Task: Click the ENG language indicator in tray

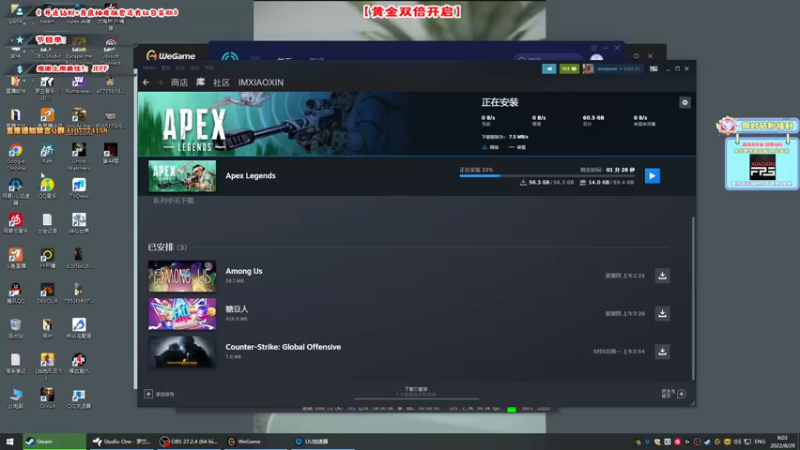Action: click(x=760, y=441)
